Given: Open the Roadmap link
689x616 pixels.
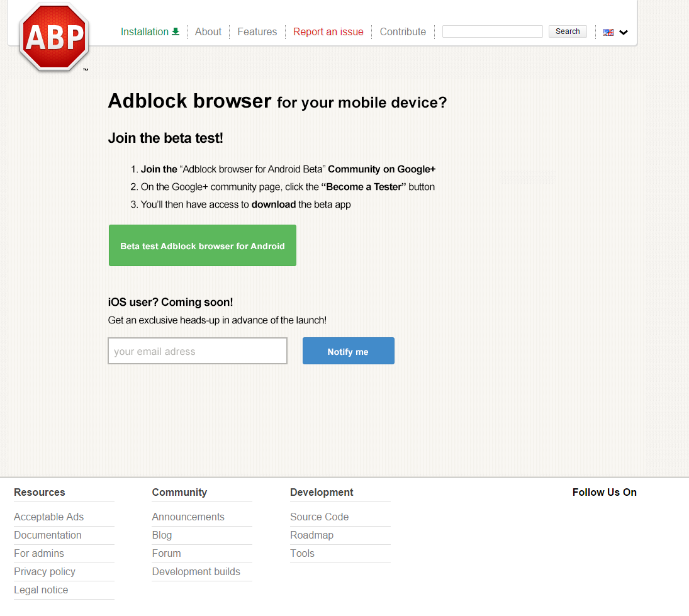Looking at the screenshot, I should 311,535.
